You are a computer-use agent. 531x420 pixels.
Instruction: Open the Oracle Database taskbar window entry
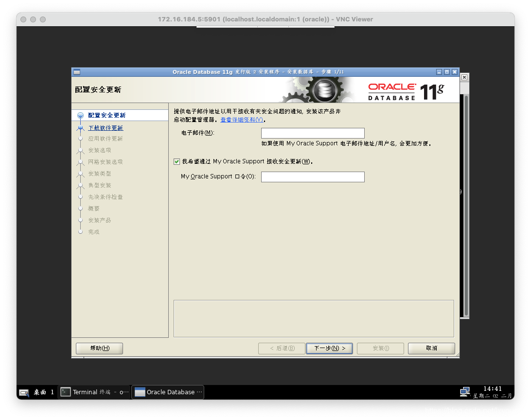168,392
